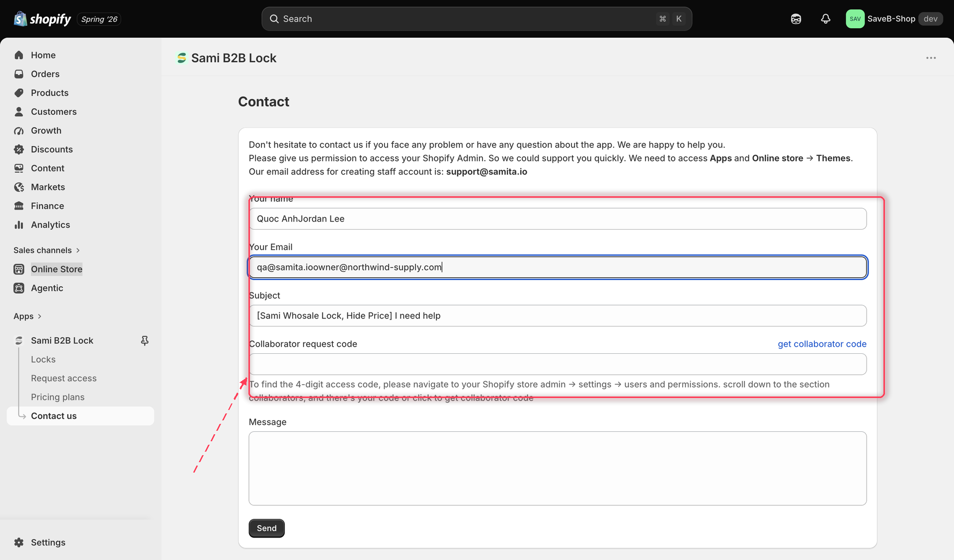Click the Collaborator request code field
Image resolution: width=954 pixels, height=560 pixels.
[557, 364]
